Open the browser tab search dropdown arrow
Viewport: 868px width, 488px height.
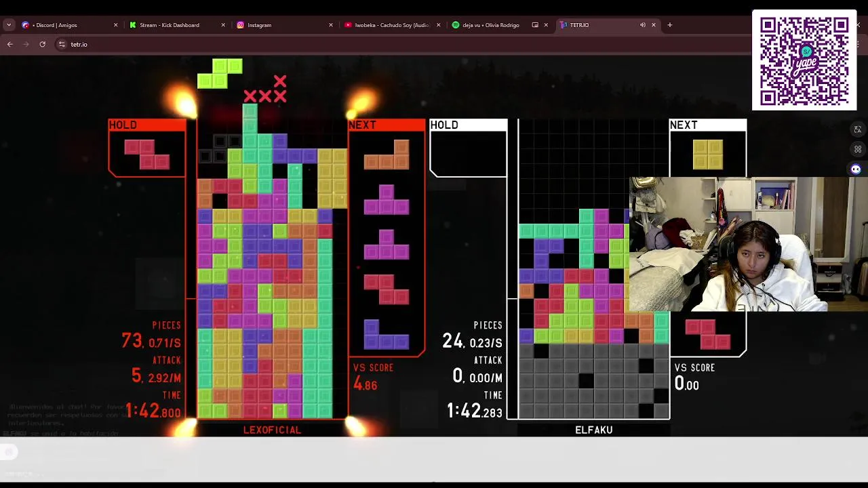click(x=9, y=25)
